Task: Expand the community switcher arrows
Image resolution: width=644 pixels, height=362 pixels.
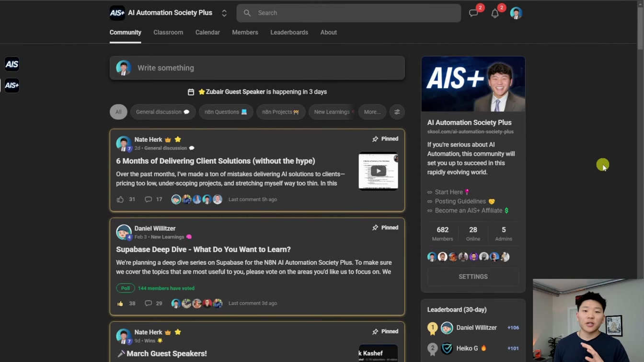Action: pyautogui.click(x=224, y=13)
